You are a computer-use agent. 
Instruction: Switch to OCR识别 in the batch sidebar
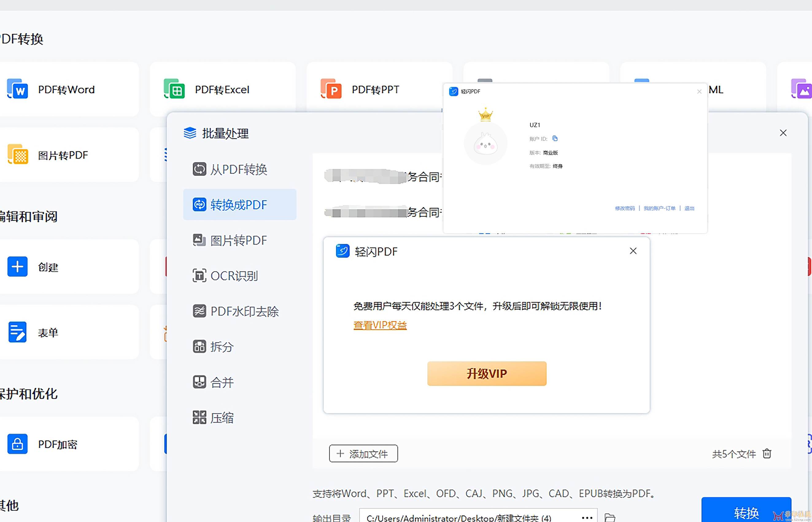[234, 275]
